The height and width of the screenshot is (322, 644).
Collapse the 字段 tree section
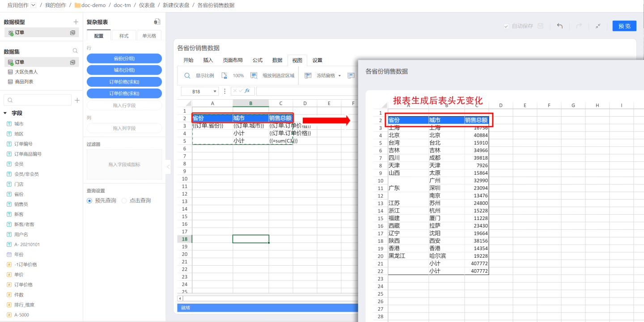(x=5, y=114)
